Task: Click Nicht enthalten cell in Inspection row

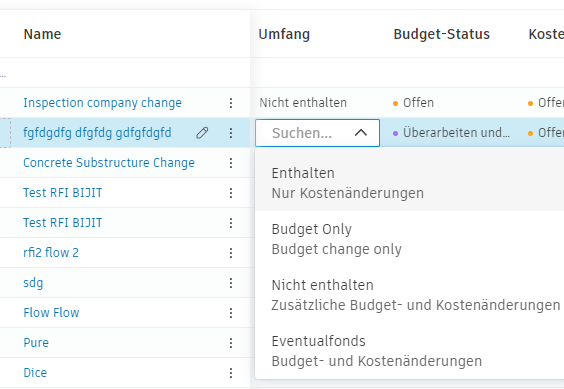Action: coord(303,103)
